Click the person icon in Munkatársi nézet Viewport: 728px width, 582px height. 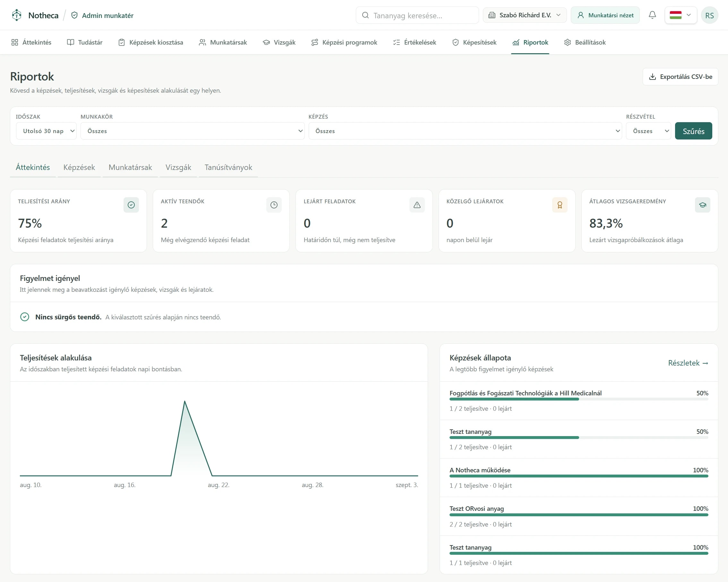(x=580, y=15)
